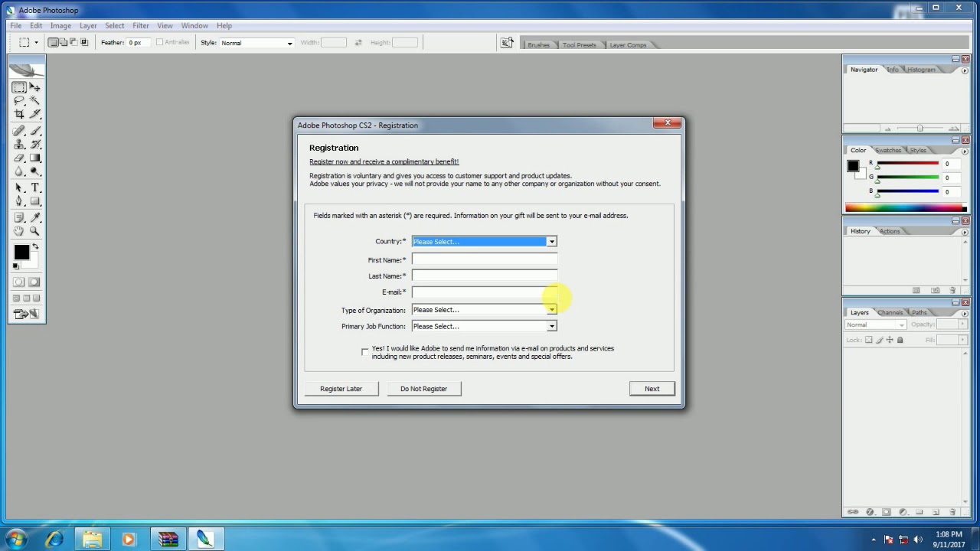Image resolution: width=980 pixels, height=551 pixels.
Task: Select the Path Selection tool
Action: [19, 187]
